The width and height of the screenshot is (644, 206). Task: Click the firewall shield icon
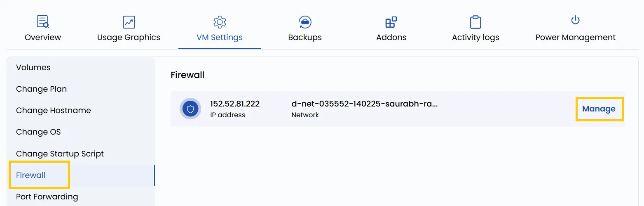coord(190,109)
